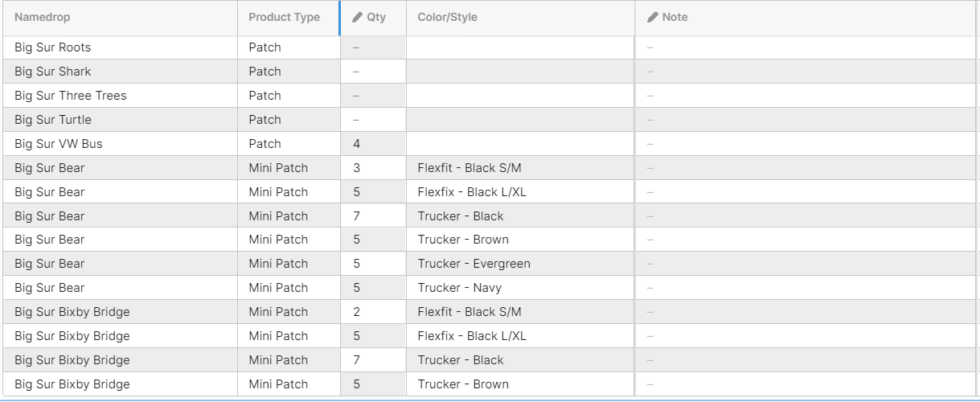980x402 pixels.
Task: Edit the empty Qty cell for Big Sur Roots
Action: tap(373, 47)
